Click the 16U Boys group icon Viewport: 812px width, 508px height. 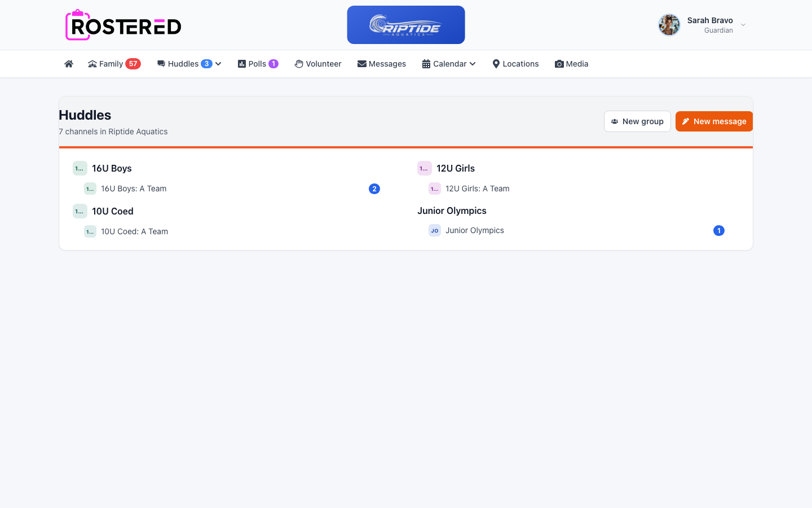80,168
